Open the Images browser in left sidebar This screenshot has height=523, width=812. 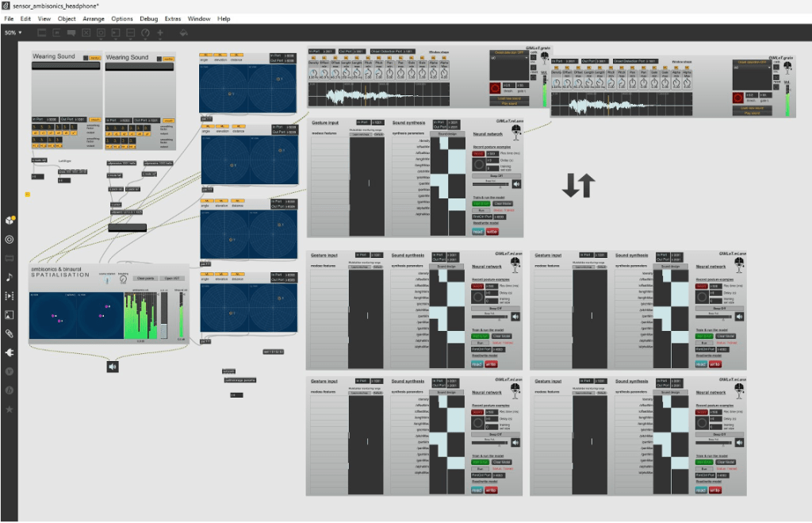pyautogui.click(x=10, y=314)
